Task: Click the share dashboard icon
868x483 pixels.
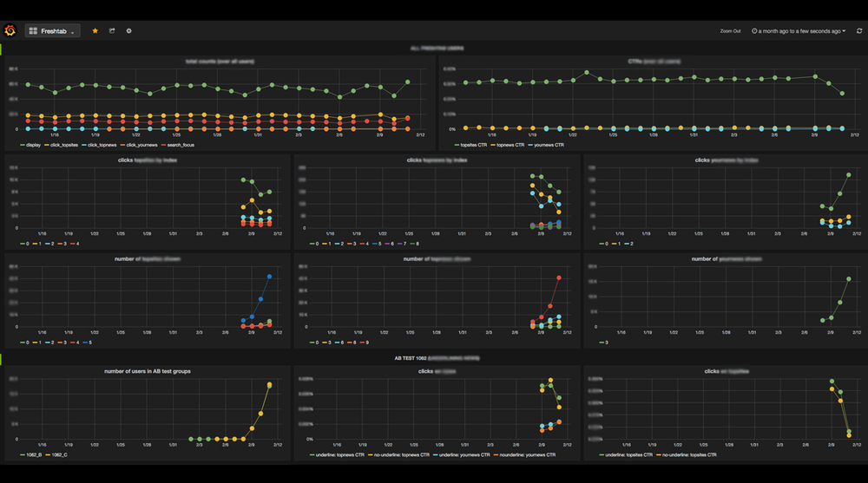Action: 112,31
